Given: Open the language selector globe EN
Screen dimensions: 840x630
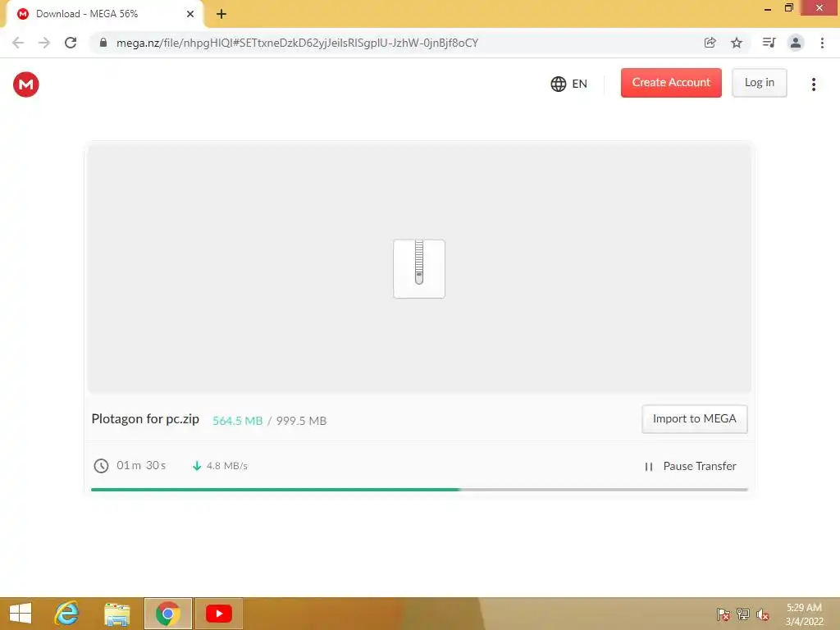Looking at the screenshot, I should [569, 84].
